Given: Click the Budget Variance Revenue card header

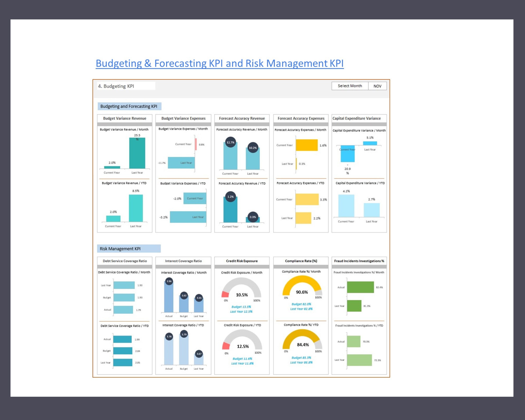Looking at the screenshot, I should [124, 118].
